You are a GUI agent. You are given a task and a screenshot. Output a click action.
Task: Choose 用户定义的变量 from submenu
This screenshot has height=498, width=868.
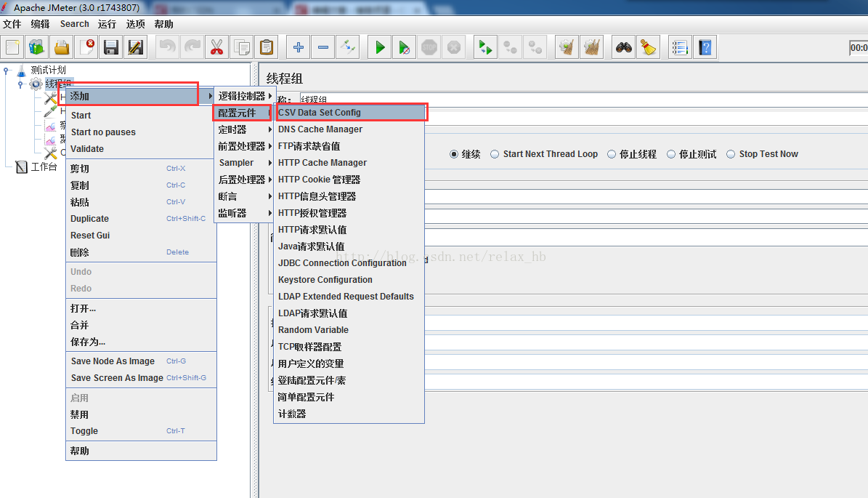[x=350, y=364]
